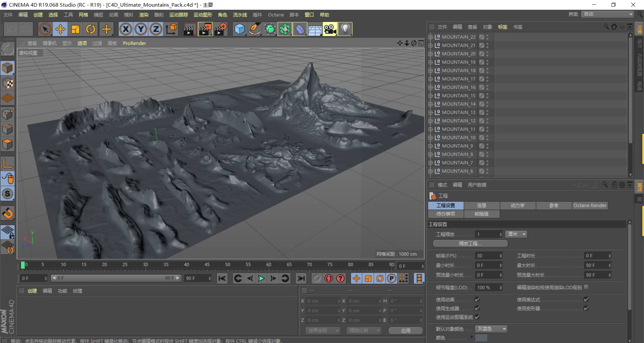Add a camera object

tap(330, 29)
